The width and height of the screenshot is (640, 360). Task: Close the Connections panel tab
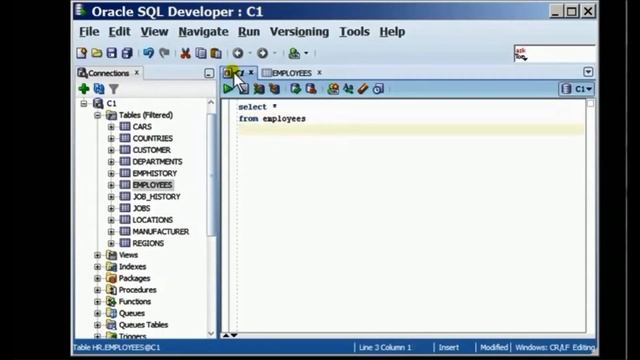tap(137, 73)
